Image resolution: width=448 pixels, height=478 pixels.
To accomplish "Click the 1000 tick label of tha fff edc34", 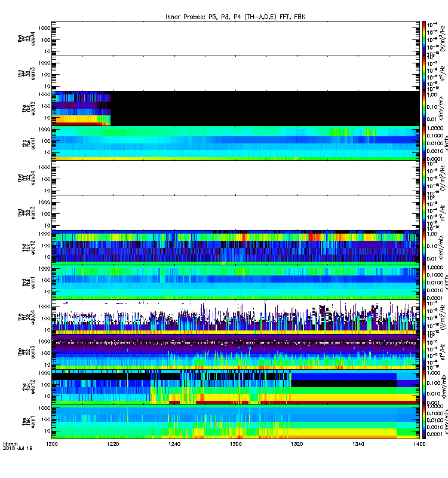I will [x=44, y=28].
